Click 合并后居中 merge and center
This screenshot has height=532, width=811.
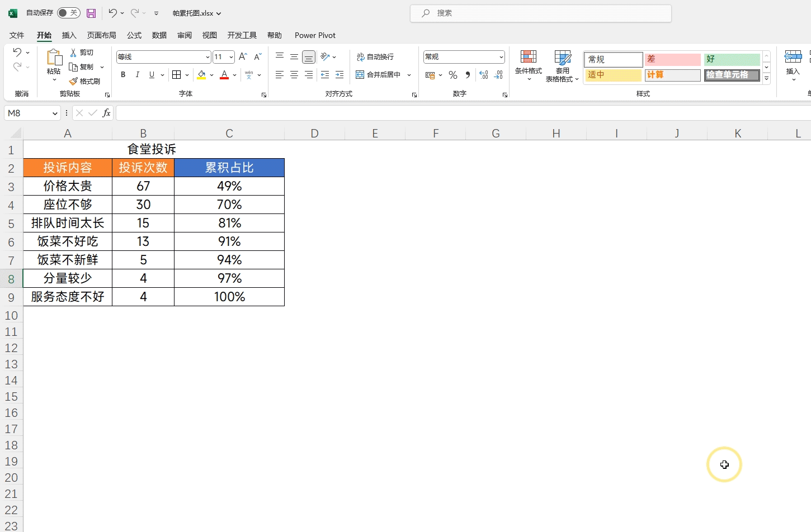[379, 75]
